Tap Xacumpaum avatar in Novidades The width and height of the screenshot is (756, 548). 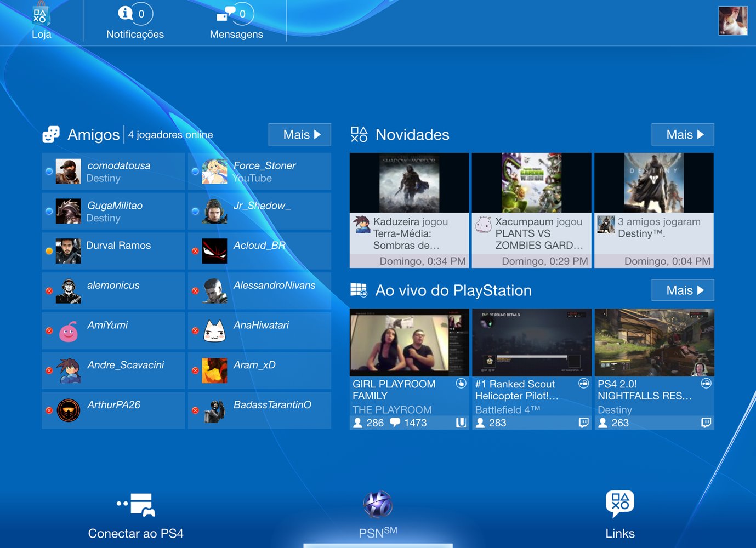[484, 224]
